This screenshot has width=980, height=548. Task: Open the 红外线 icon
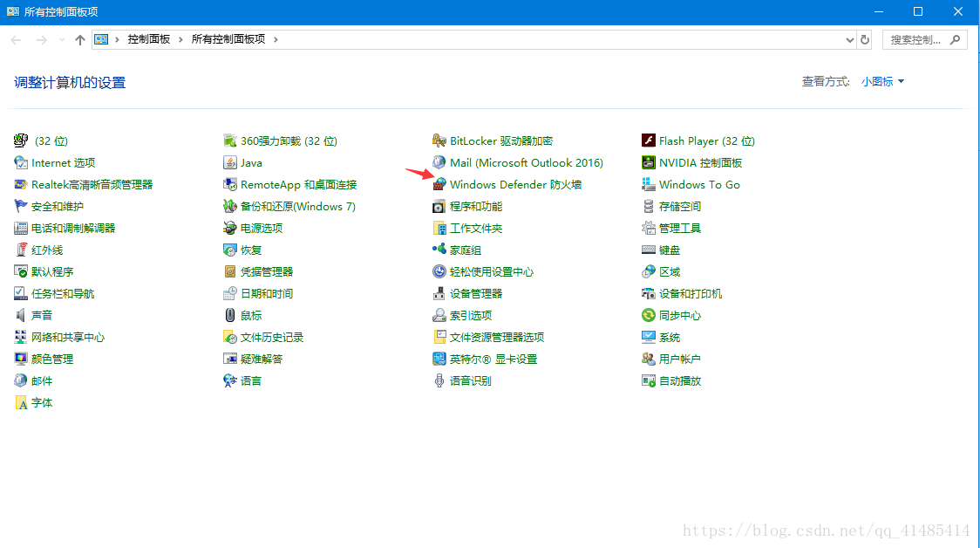coord(21,250)
